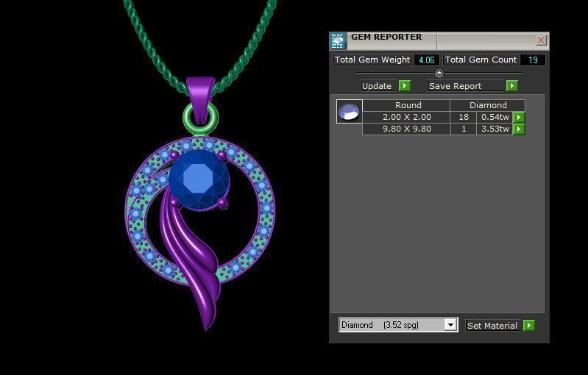Click the 0.54tw weight cell
Image resolution: width=588 pixels, height=375 pixels.
click(495, 117)
